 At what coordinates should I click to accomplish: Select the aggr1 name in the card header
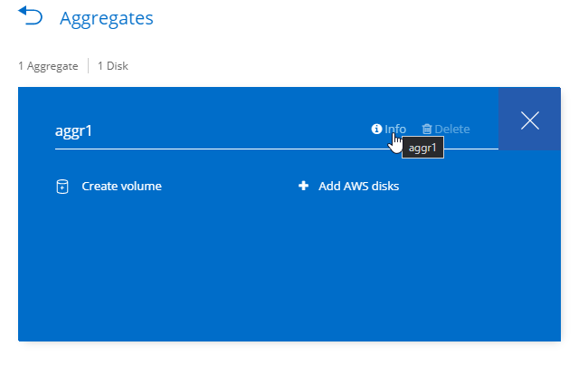(x=74, y=130)
